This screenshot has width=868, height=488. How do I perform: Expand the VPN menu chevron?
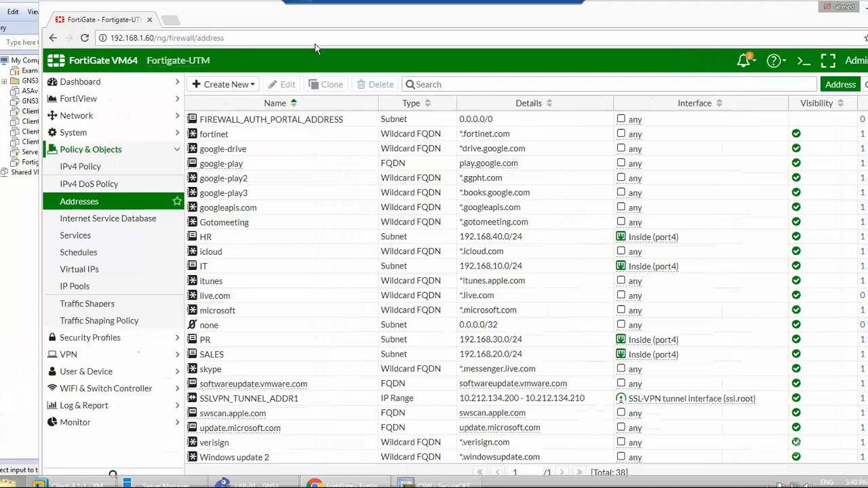coord(177,354)
